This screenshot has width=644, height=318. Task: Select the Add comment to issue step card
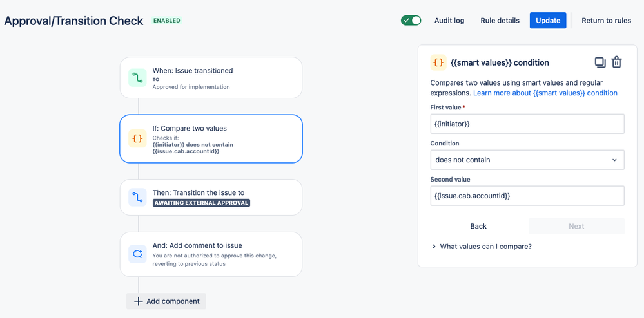point(211,254)
